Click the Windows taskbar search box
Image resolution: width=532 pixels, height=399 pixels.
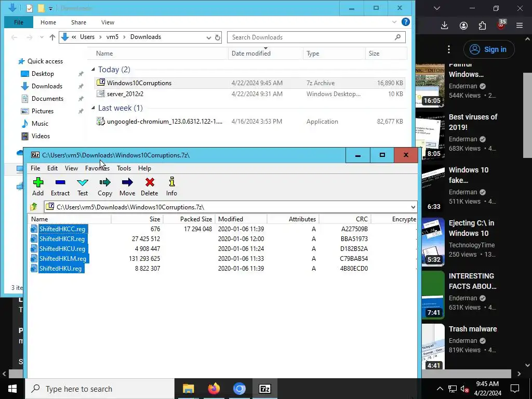click(100, 389)
